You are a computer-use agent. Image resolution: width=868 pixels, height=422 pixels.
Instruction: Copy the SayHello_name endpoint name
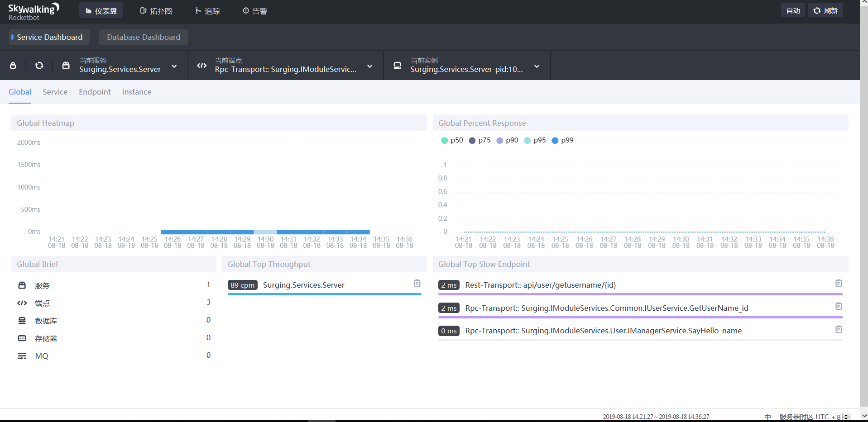(x=839, y=329)
